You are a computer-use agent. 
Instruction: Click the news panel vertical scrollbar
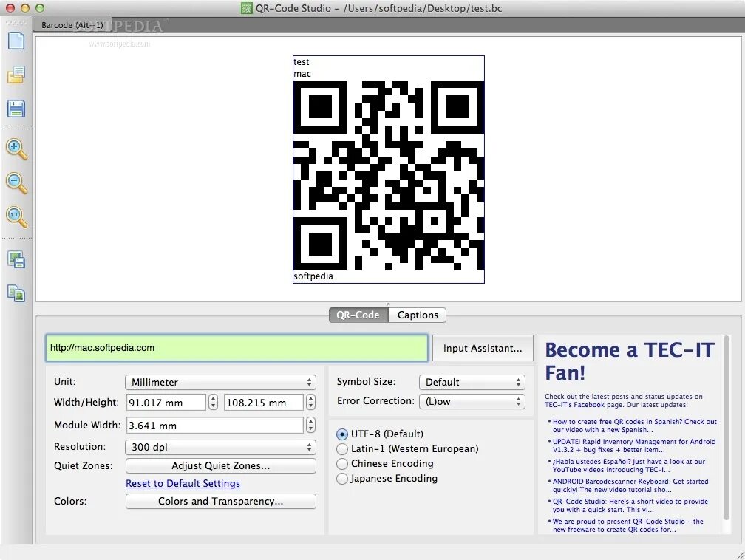(x=726, y=428)
